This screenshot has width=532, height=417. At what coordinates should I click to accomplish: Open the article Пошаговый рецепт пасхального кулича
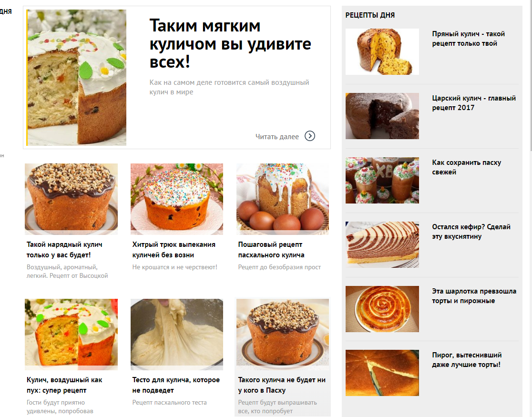point(271,250)
